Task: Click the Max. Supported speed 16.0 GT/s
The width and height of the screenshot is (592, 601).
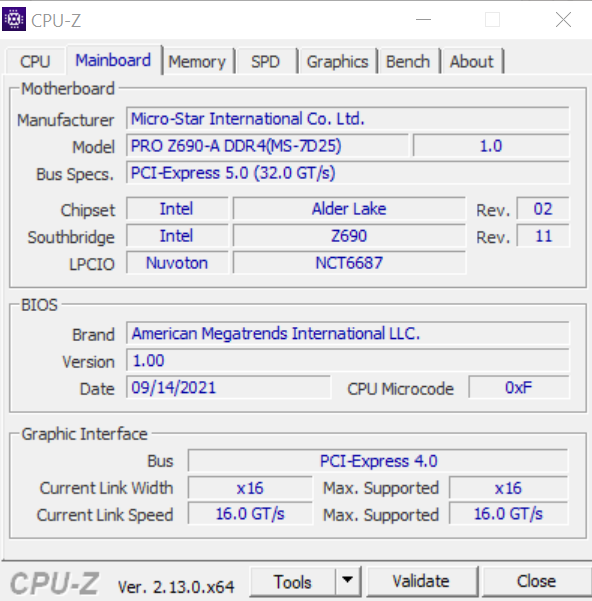Action: pos(508,514)
